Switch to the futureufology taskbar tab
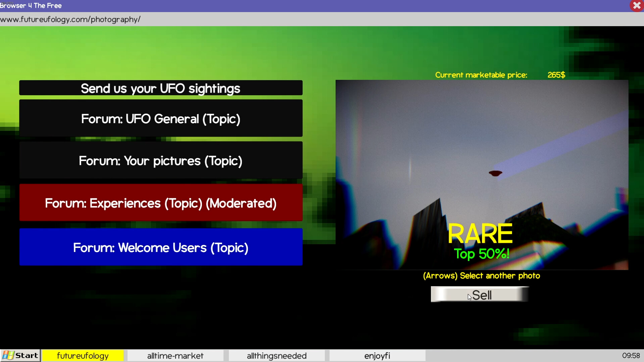 point(83,355)
